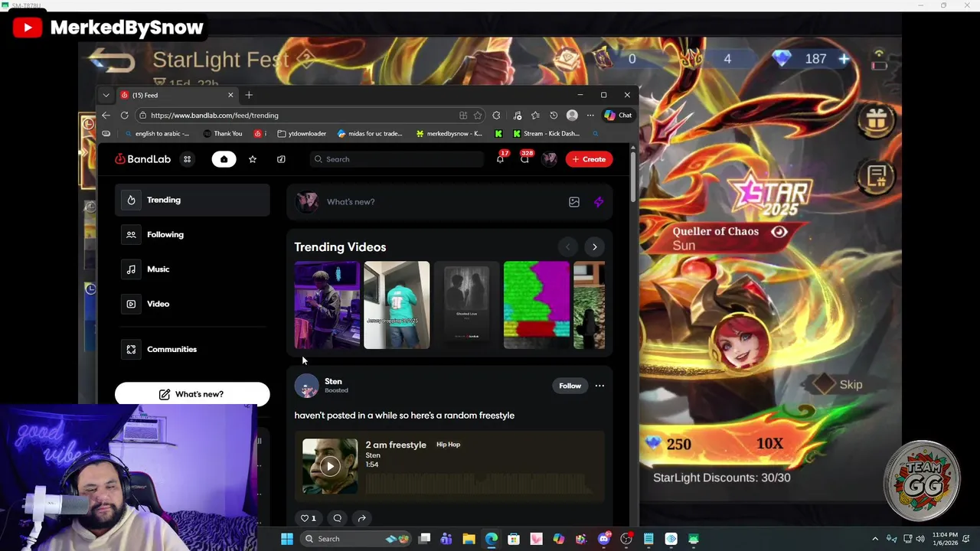Viewport: 980px width, 551px height.
Task: Open the Sten username link on the post
Action: click(333, 381)
